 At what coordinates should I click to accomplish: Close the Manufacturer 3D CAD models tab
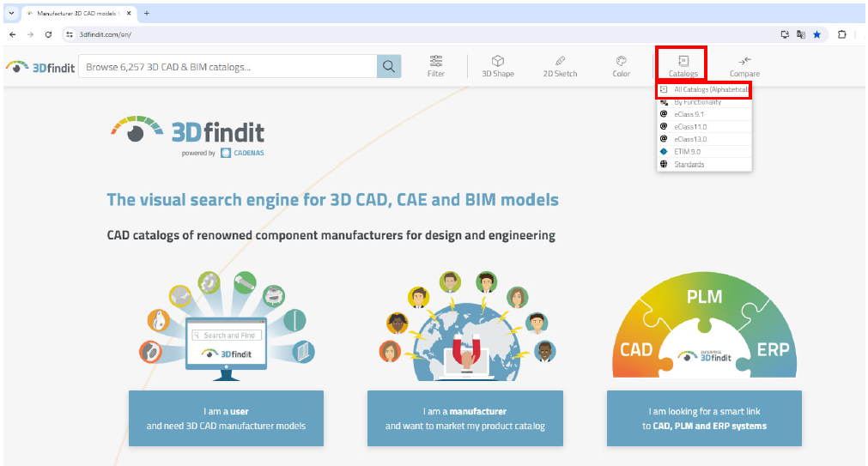[x=129, y=13]
